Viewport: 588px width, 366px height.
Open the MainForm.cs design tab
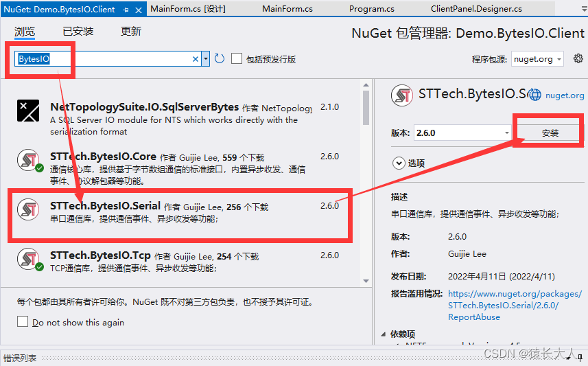point(188,9)
